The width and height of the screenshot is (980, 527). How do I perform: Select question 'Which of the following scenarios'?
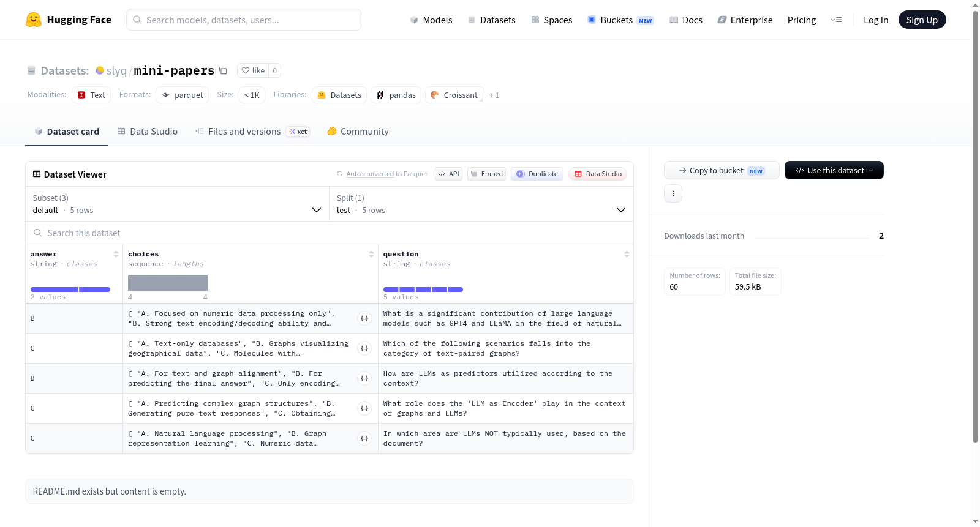tap(506, 348)
